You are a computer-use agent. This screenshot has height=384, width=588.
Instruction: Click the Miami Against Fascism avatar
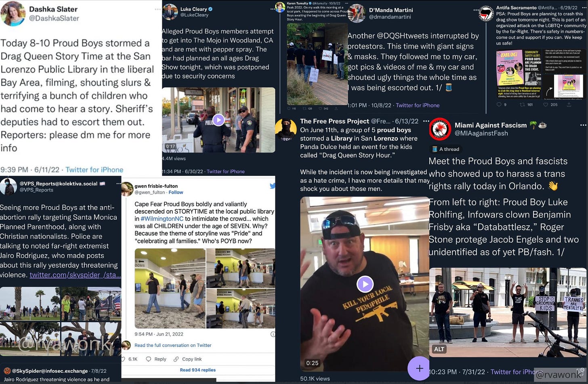click(440, 129)
